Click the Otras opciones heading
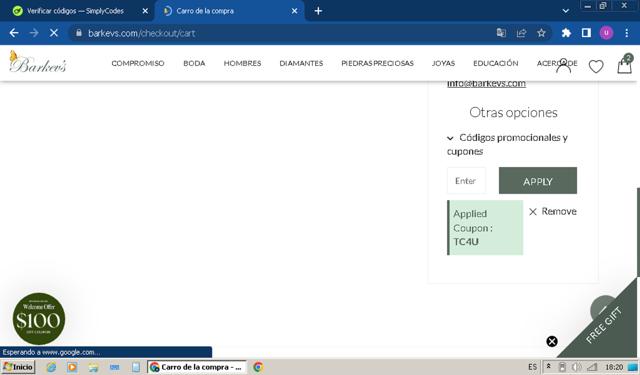Viewport: 640px width, 375px height. click(x=513, y=112)
